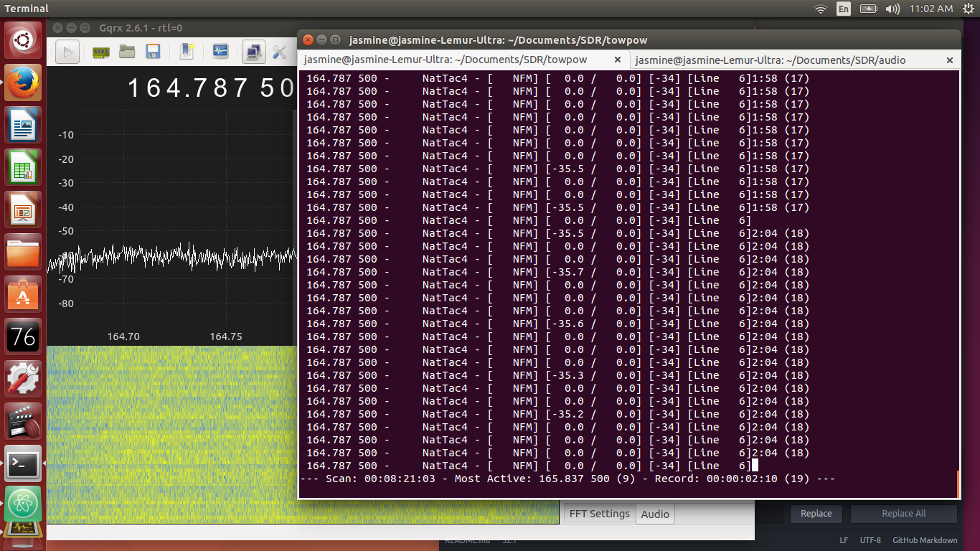Click the Replace All button
This screenshot has height=551, width=980.
point(903,514)
